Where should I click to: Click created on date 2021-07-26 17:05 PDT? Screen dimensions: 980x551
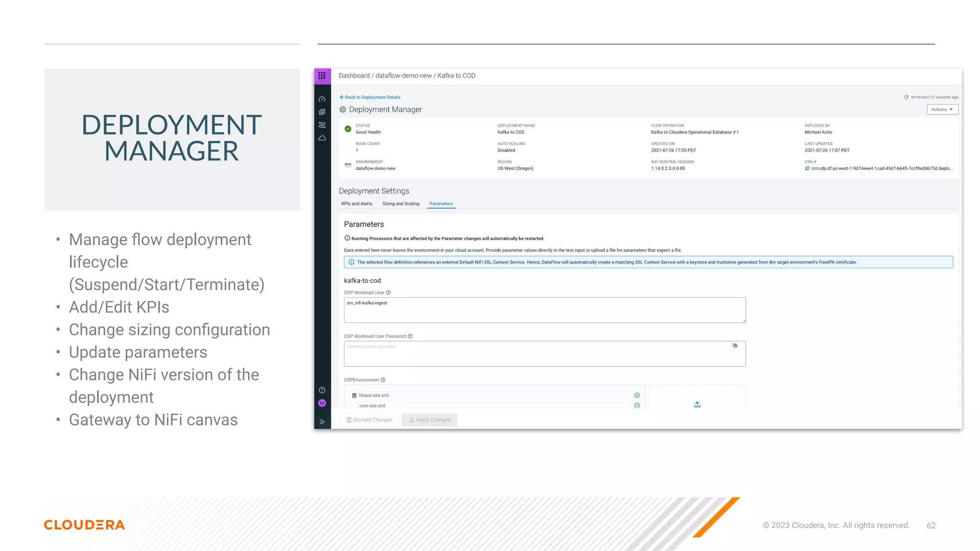tap(673, 150)
